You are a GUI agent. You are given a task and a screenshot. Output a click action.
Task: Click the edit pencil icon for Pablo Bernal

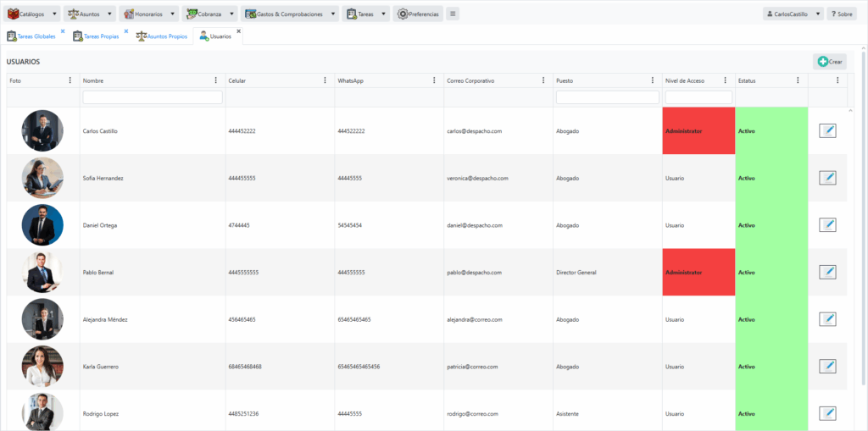pyautogui.click(x=827, y=272)
